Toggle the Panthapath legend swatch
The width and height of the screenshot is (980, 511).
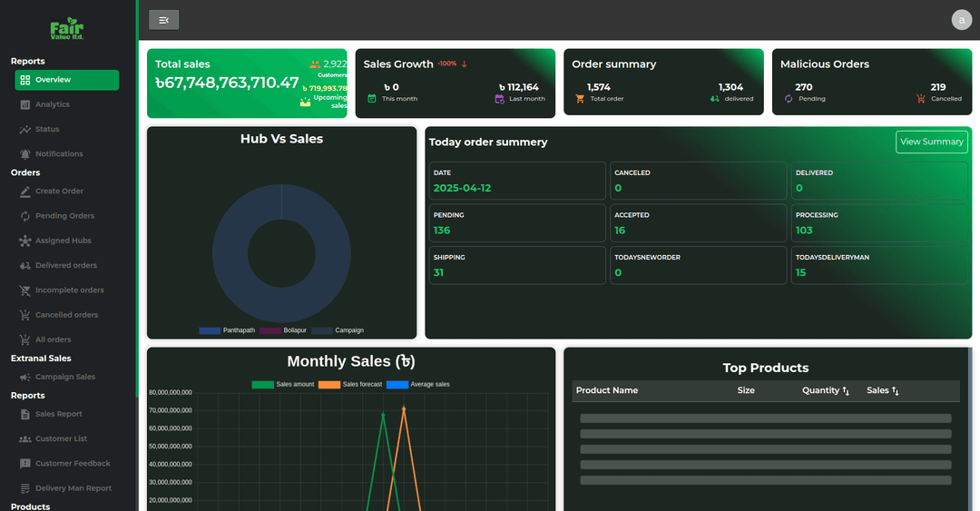[210, 330]
